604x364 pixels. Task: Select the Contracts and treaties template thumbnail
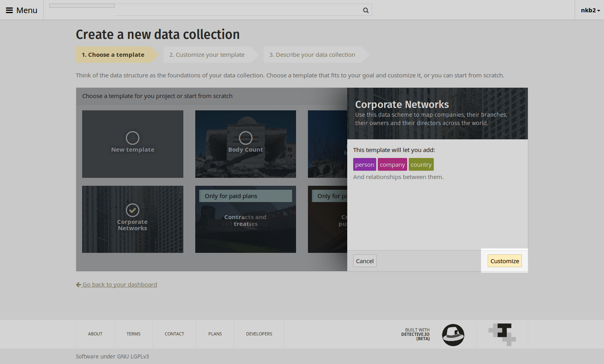pyautogui.click(x=246, y=219)
